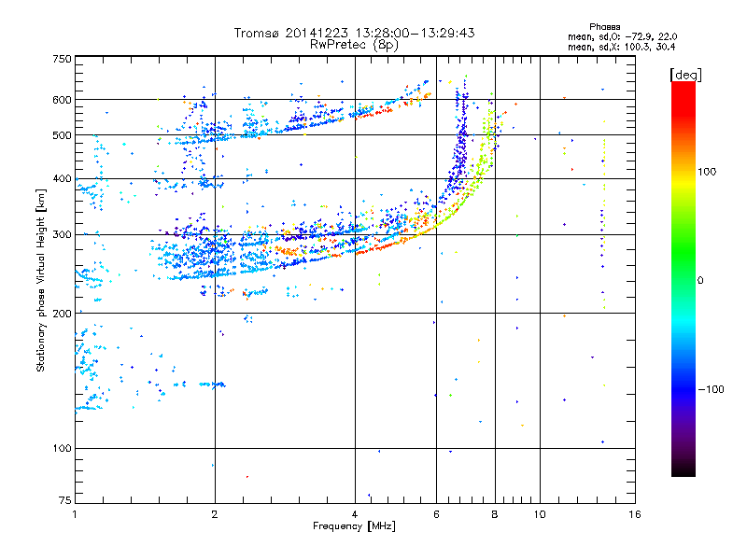The image size is (747, 560).
Task: Click the plot title 'Tromsø 20141223 13:28:00-13:29:43'
Action: click(355, 33)
